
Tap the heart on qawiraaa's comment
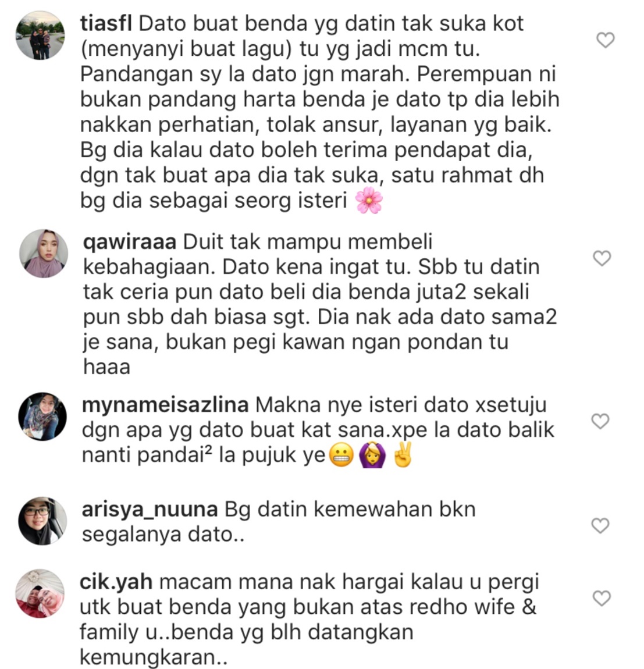tap(602, 258)
